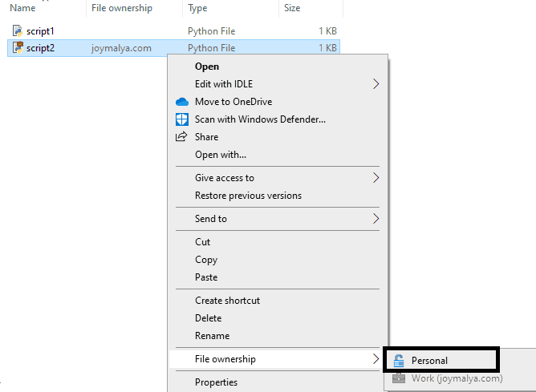The image size is (536, 392).
Task: Click the Work briefcase icon
Action: tap(399, 378)
